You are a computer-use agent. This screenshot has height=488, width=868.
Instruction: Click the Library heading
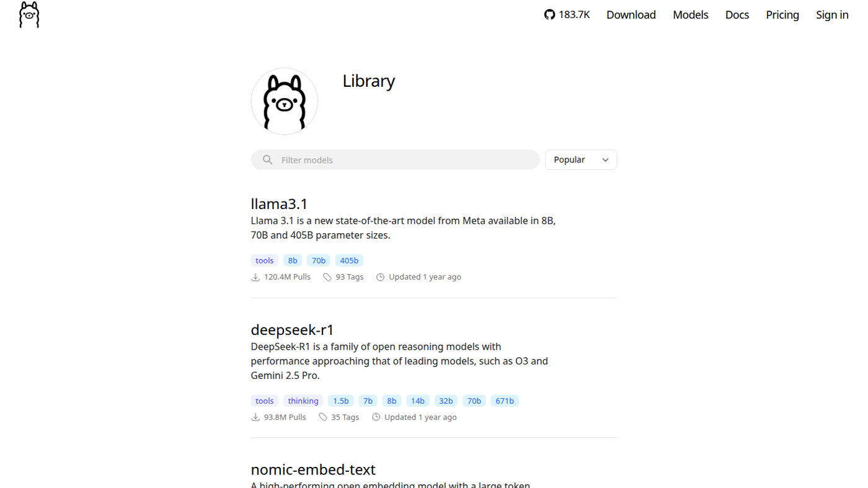point(369,81)
